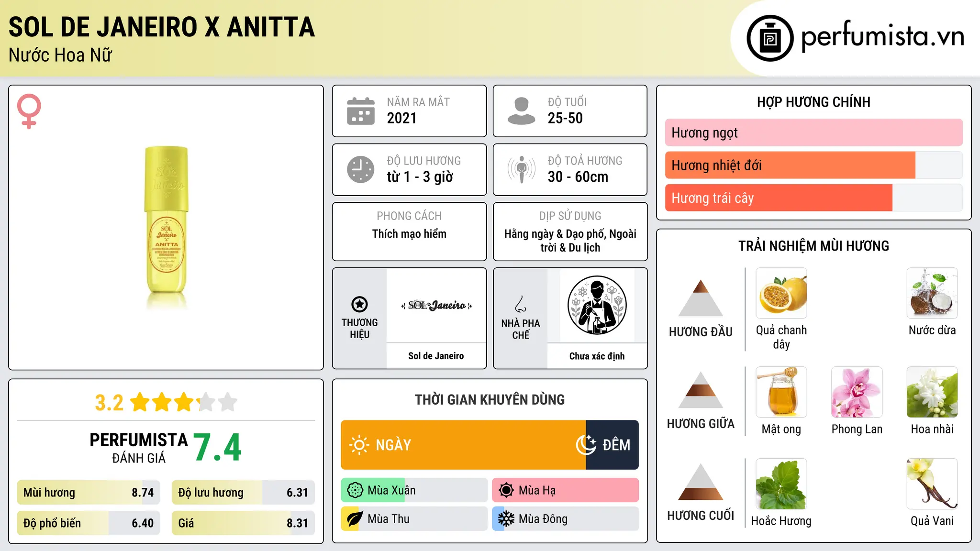Open the Hoa nhài note image
Image resolution: width=980 pixels, height=551 pixels.
pyautogui.click(x=932, y=392)
